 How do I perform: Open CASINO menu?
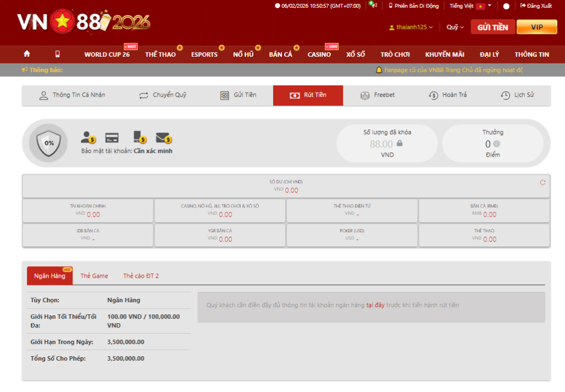point(319,55)
